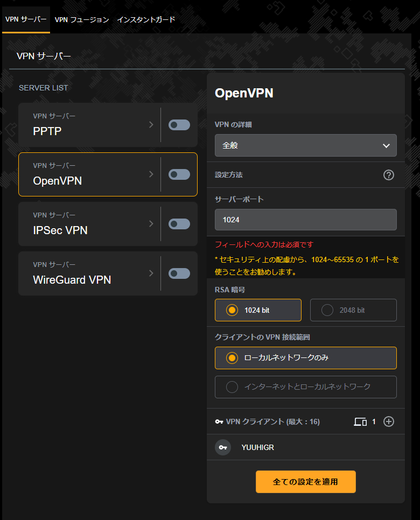Switch to the VPN フュージョン tab

click(x=82, y=19)
